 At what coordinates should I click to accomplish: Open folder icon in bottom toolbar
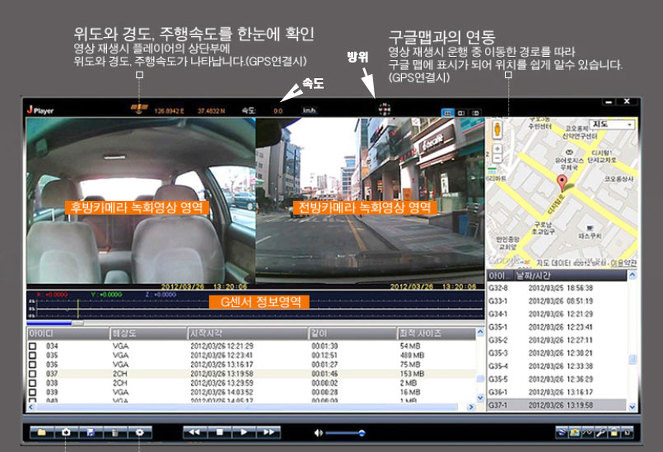tap(42, 433)
